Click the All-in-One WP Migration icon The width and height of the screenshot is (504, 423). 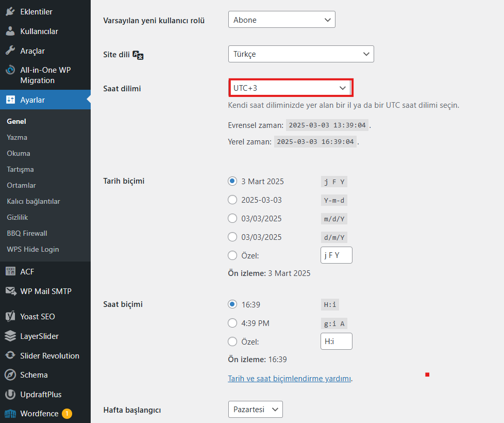[x=10, y=70]
